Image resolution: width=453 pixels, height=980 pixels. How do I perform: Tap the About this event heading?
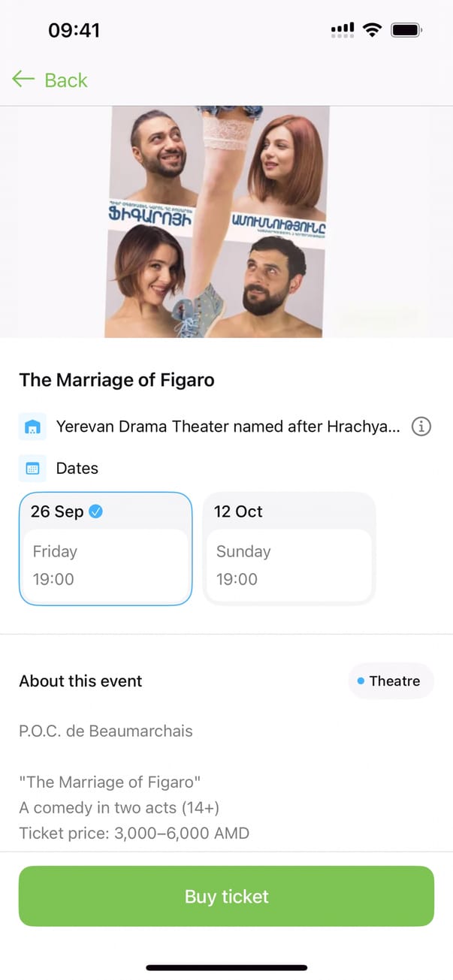[80, 681]
